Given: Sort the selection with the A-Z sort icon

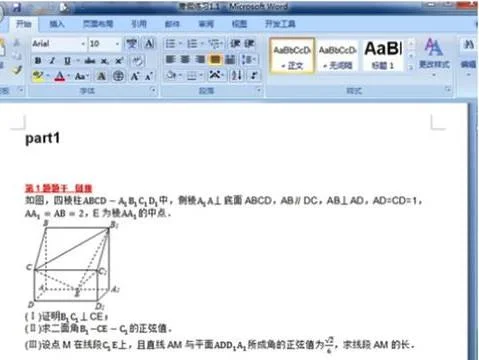Looking at the screenshot, I should 236,76.
